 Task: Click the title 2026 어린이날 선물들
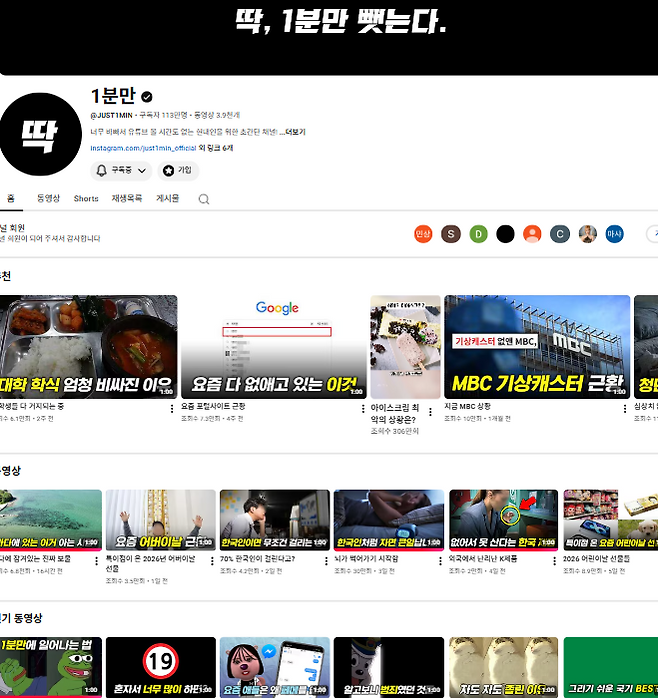596,559
